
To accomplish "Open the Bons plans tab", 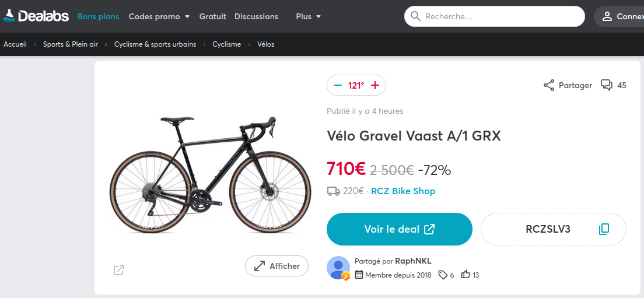I will pyautogui.click(x=98, y=16).
